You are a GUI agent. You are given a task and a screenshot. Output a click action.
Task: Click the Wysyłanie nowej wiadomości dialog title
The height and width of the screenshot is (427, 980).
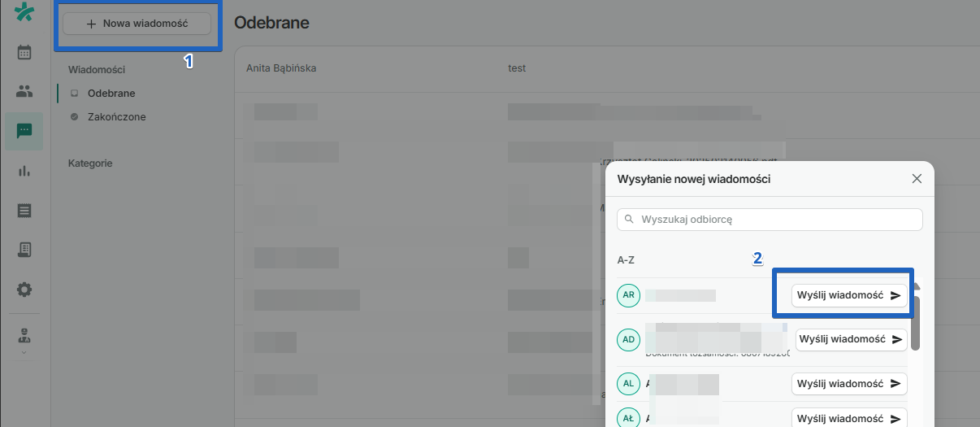pyautogui.click(x=694, y=179)
